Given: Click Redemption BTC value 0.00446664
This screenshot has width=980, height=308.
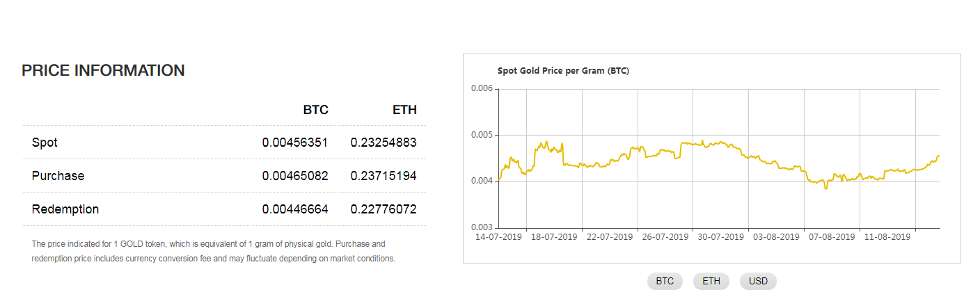Looking at the screenshot, I should click(295, 209).
